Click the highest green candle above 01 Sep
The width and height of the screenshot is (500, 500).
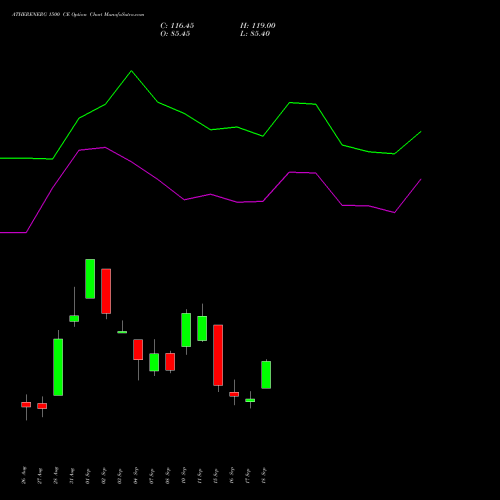90,279
